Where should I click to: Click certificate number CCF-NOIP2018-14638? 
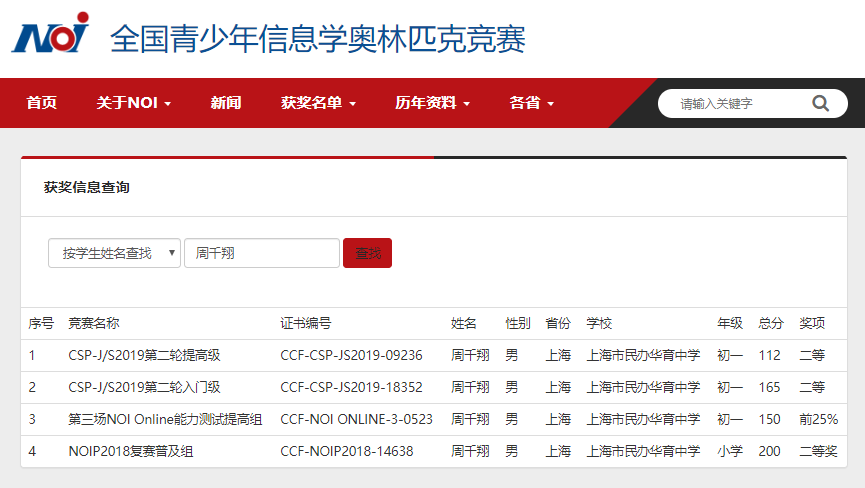347,451
